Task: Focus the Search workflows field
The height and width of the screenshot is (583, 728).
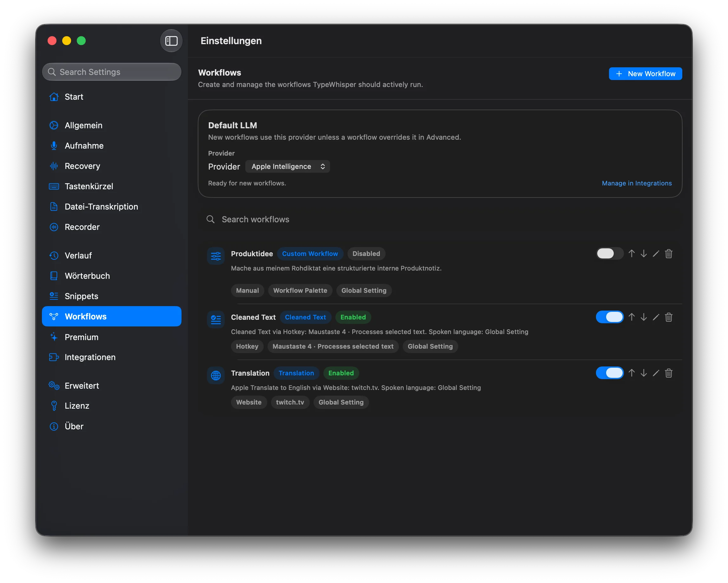Action: click(440, 219)
